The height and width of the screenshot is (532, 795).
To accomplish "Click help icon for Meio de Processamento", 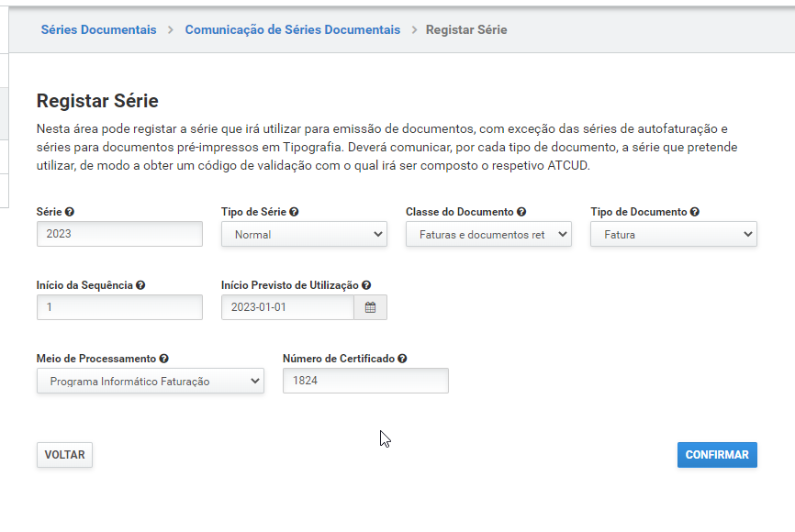I will 163,359.
